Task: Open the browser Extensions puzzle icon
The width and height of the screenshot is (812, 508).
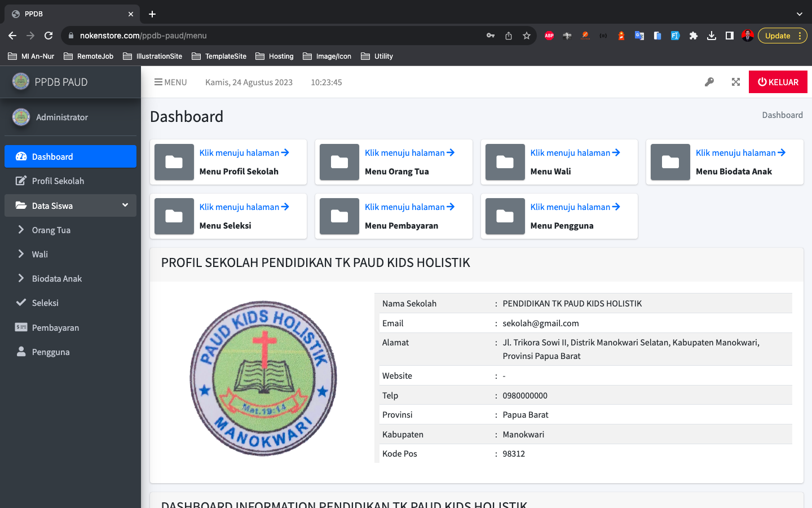Action: tap(694, 36)
